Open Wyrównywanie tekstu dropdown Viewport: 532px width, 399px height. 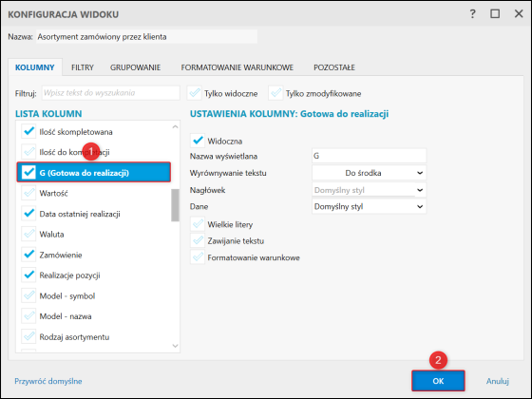[x=369, y=173]
